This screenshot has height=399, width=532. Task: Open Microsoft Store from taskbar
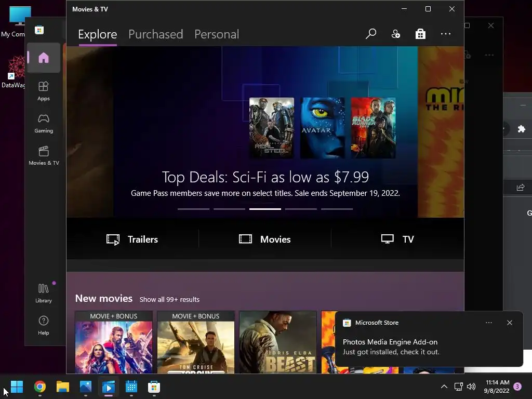pyautogui.click(x=154, y=387)
